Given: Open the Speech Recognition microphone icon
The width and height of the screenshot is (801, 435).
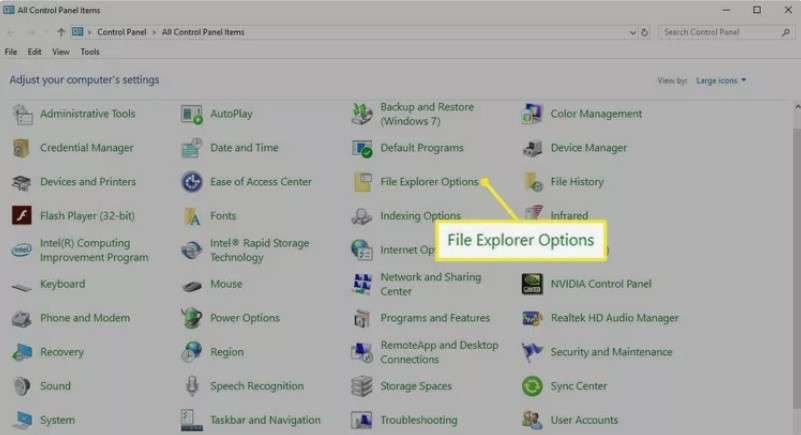Looking at the screenshot, I should (192, 386).
